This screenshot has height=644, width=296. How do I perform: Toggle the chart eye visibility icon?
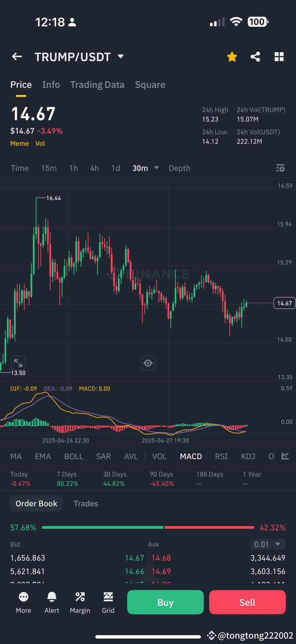coord(148,363)
